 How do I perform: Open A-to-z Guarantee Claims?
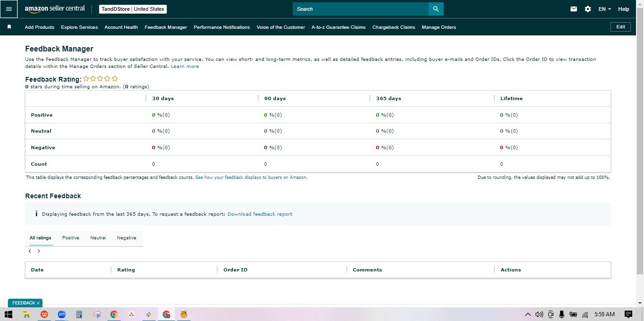pos(339,27)
